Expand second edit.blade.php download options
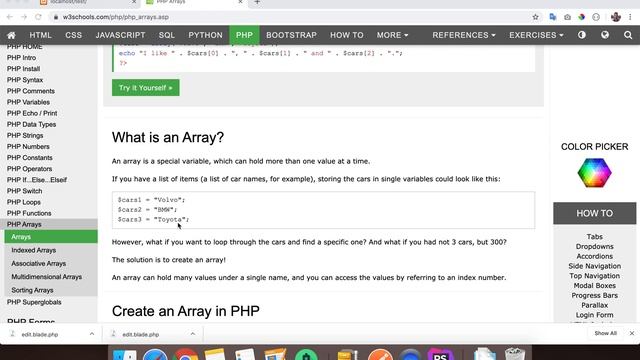 click(193, 334)
